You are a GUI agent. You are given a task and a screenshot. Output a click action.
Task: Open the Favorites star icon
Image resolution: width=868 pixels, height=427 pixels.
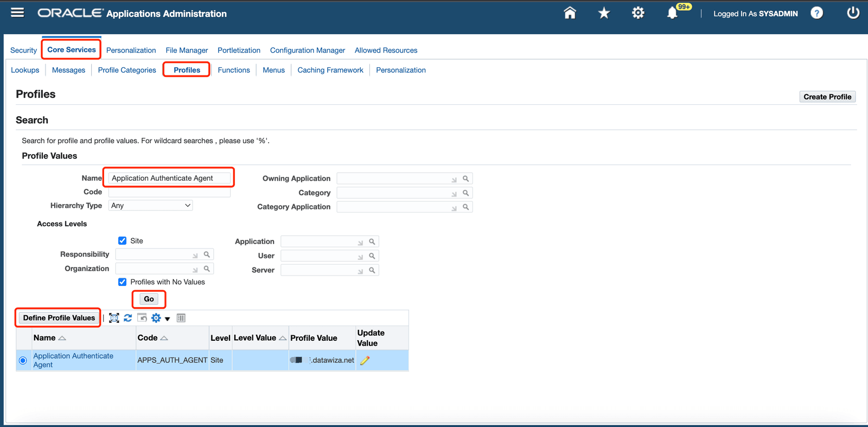click(604, 13)
